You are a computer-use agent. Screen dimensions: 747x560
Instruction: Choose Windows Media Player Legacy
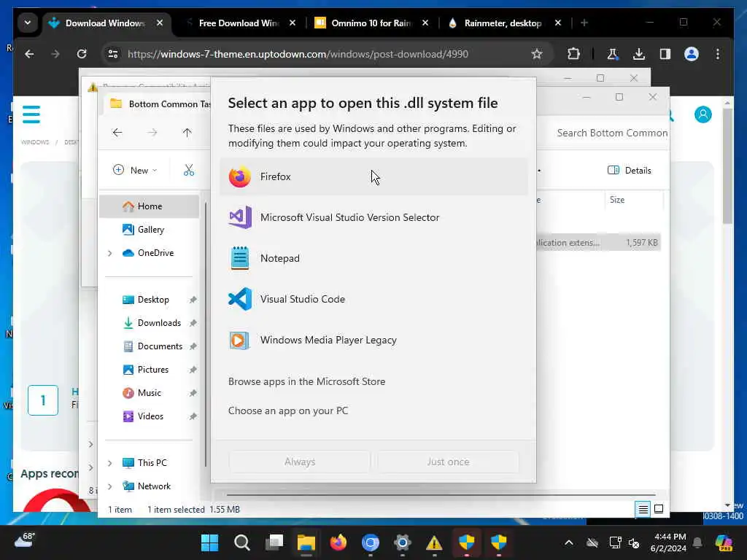click(x=373, y=340)
